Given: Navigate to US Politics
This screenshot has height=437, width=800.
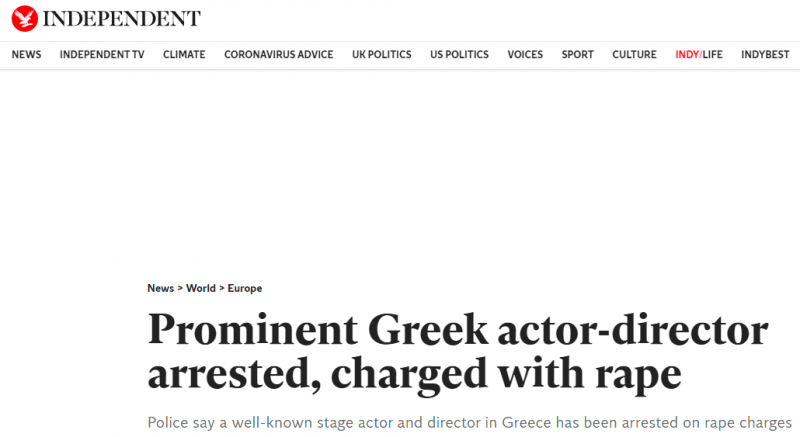Looking at the screenshot, I should pos(459,55).
